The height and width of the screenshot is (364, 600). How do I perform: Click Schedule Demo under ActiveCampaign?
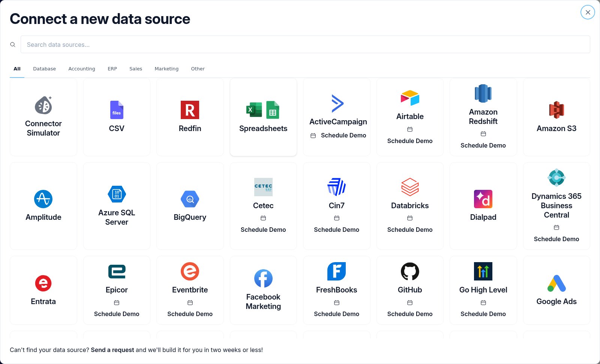tap(343, 136)
